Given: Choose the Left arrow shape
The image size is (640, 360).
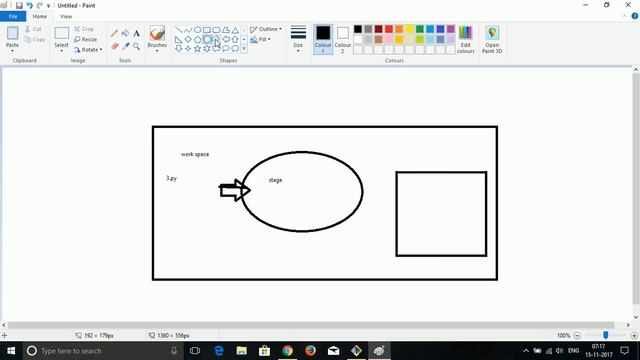Looking at the screenshot, I should point(226,40).
